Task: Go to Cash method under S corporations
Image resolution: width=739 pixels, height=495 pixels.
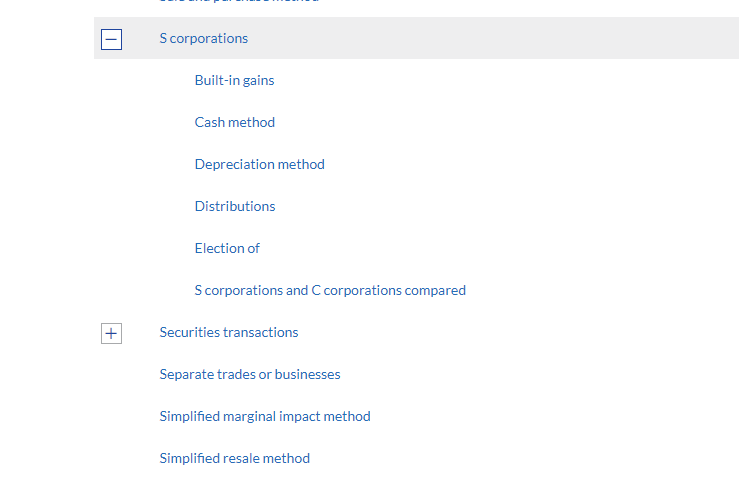Action: [234, 122]
